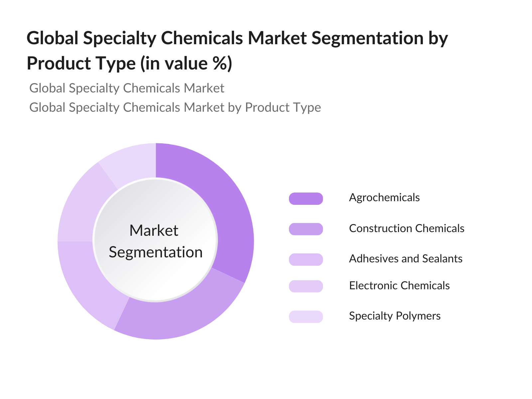
Task: Select the chart's main bold title
Action: [x=237, y=51]
